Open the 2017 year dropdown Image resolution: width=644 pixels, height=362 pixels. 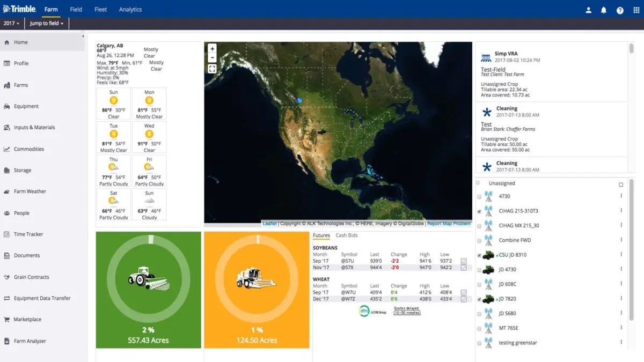point(11,24)
